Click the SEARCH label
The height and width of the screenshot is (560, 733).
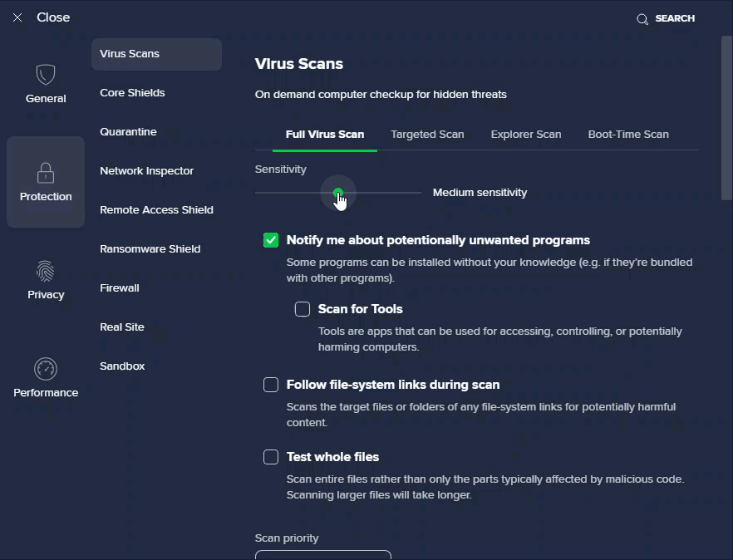[x=675, y=18]
